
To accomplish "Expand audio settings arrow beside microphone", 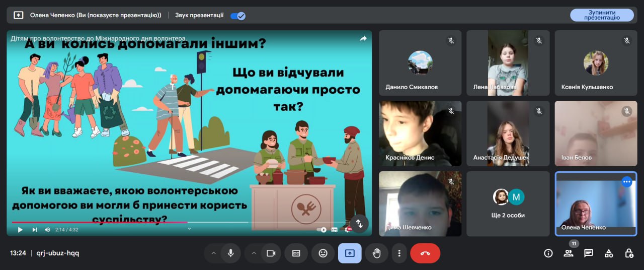I will [x=213, y=253].
